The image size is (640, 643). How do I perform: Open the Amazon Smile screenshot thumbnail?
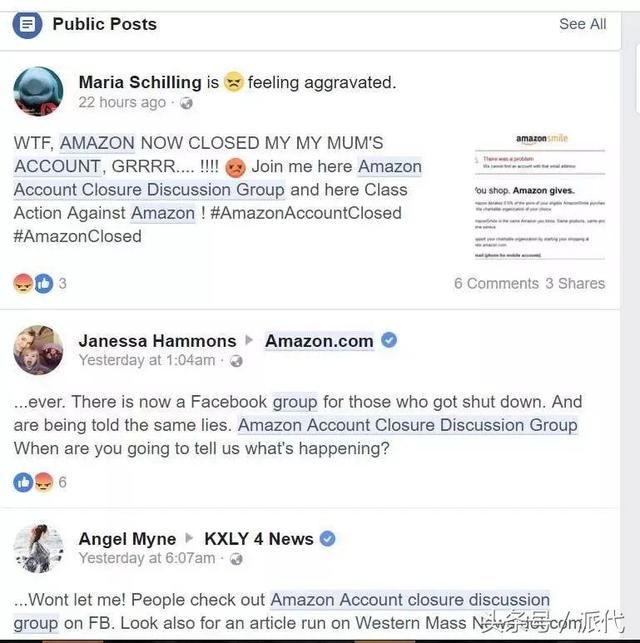pos(540,196)
